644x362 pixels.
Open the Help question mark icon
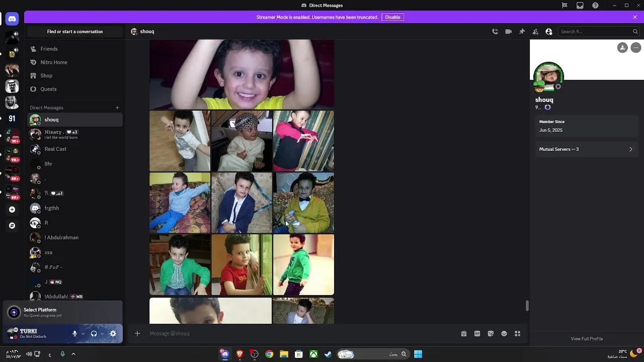[596, 6]
